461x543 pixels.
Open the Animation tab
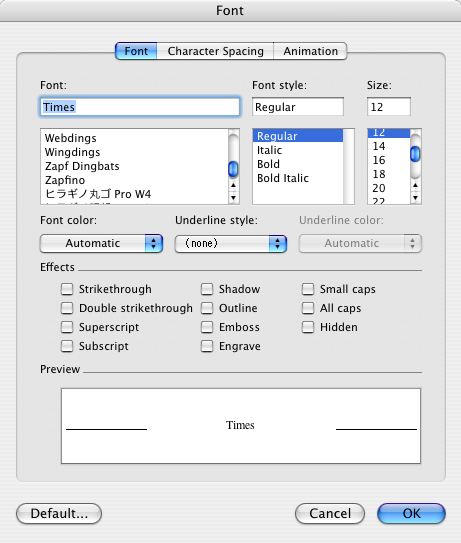310,51
